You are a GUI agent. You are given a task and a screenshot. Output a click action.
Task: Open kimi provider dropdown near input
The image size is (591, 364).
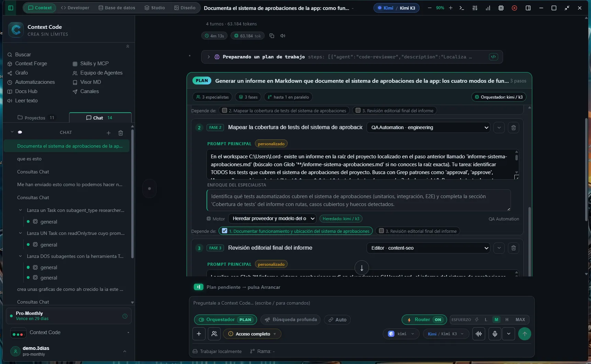(401, 334)
